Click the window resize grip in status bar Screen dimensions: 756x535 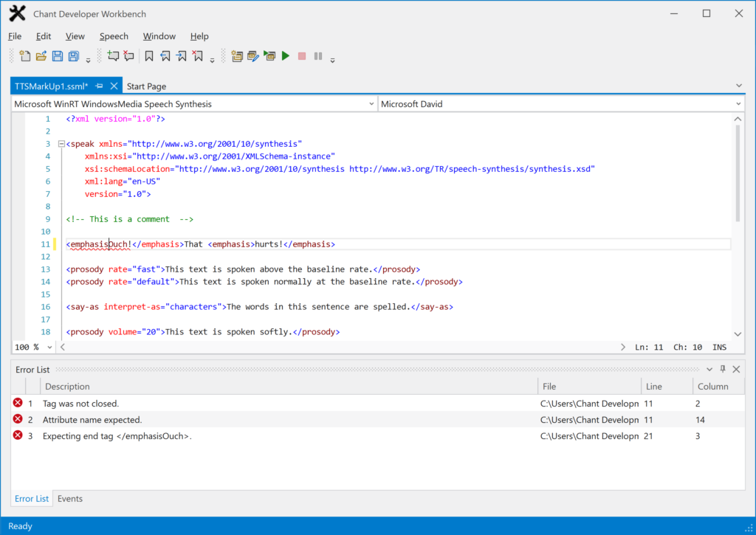tap(750, 529)
